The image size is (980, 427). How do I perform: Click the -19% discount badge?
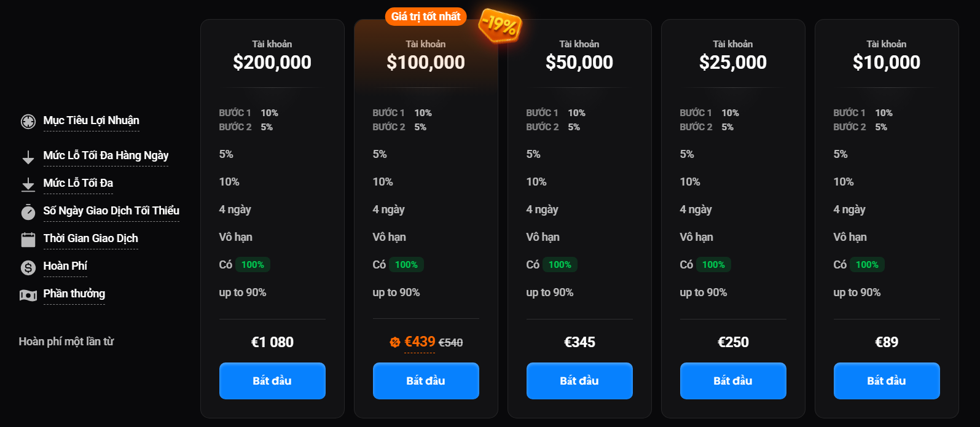(x=500, y=26)
